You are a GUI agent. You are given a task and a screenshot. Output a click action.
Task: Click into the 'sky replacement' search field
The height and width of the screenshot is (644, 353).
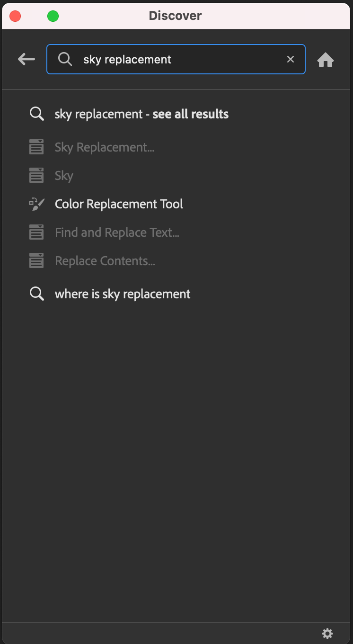[x=180, y=59]
